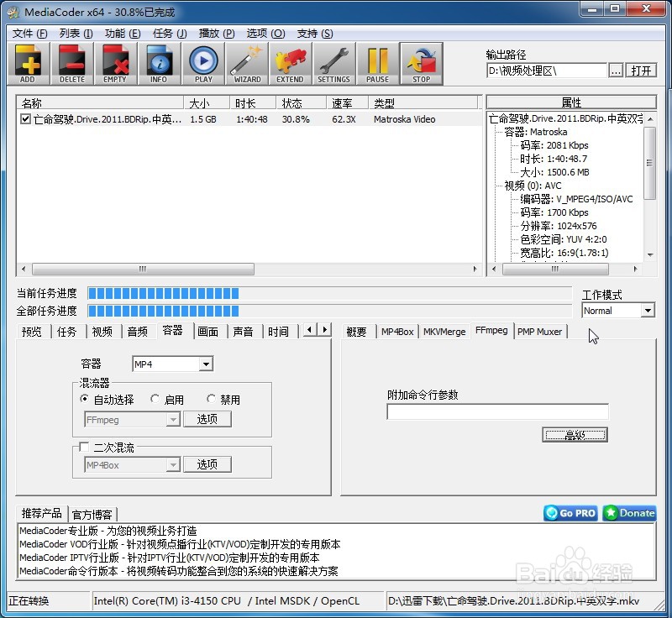Switch to the MKVMerge tab
The width and height of the screenshot is (672, 618).
[444, 332]
